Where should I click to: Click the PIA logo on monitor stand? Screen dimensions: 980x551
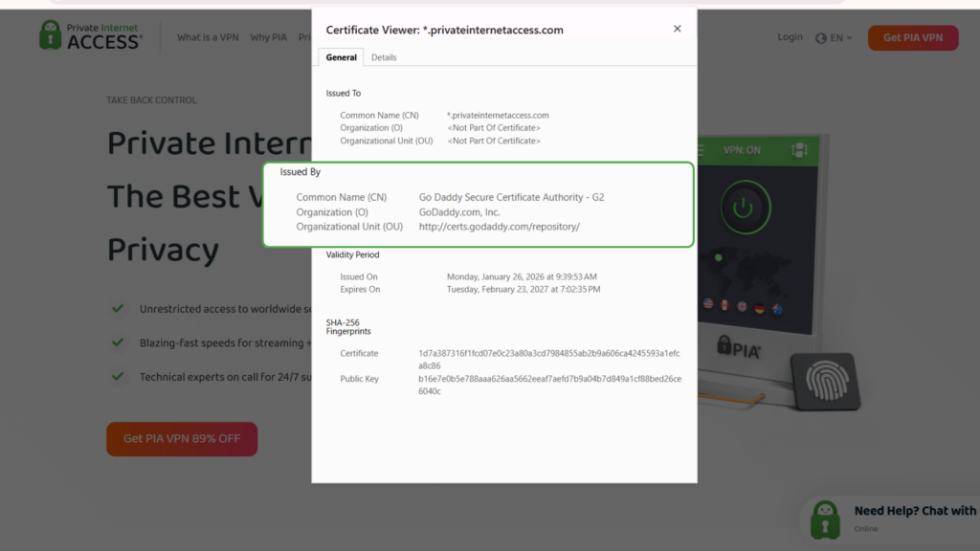(x=739, y=346)
